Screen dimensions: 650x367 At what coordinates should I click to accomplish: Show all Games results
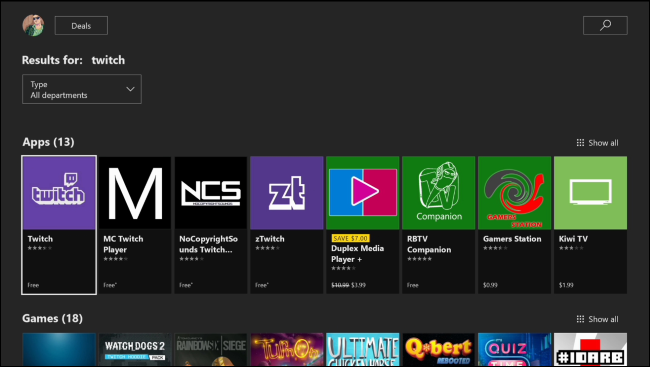click(597, 319)
